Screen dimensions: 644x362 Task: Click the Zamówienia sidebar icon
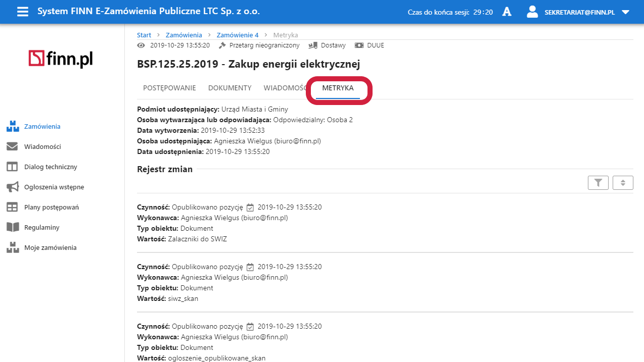(x=12, y=127)
